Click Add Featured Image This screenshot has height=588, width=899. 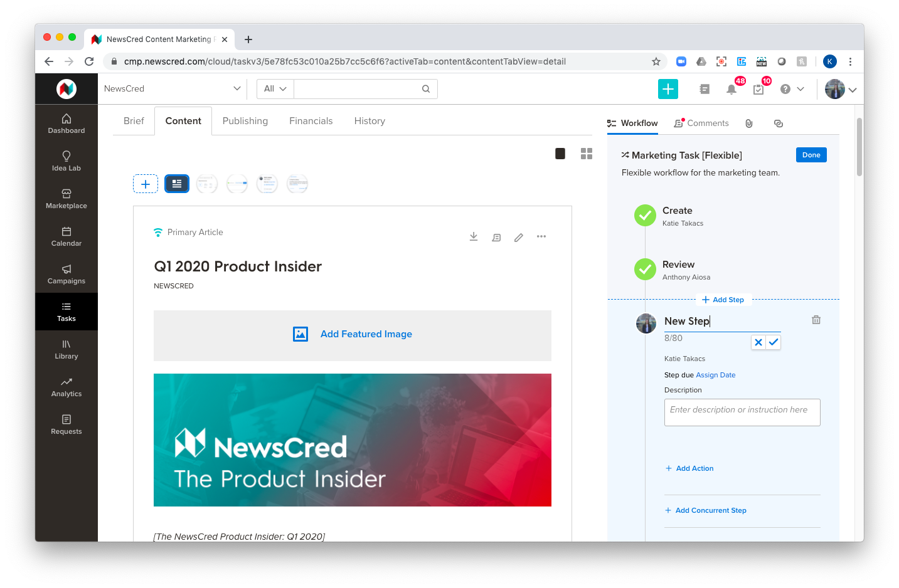click(x=353, y=334)
